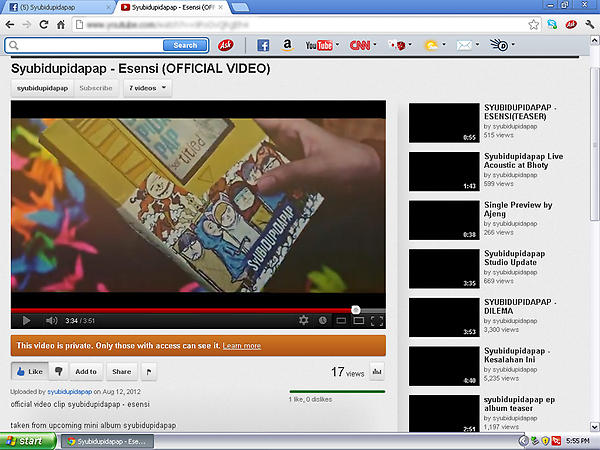Close the Facebook tab

point(108,7)
